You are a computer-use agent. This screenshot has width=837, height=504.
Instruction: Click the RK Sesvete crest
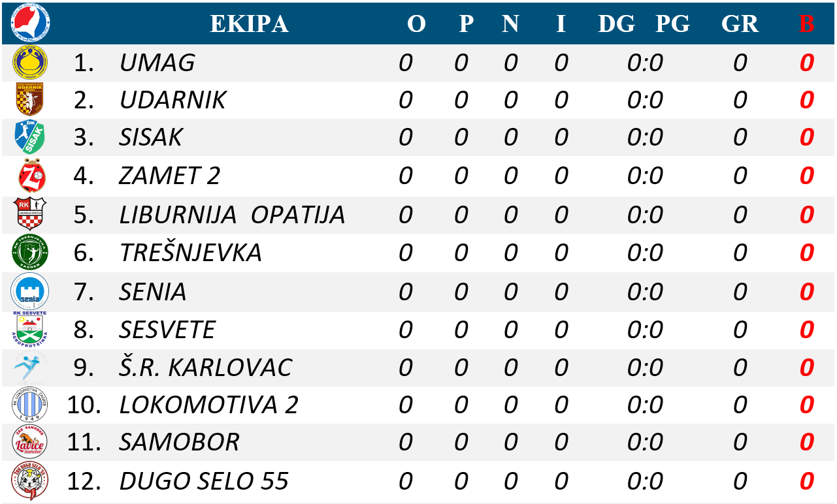tap(30, 329)
